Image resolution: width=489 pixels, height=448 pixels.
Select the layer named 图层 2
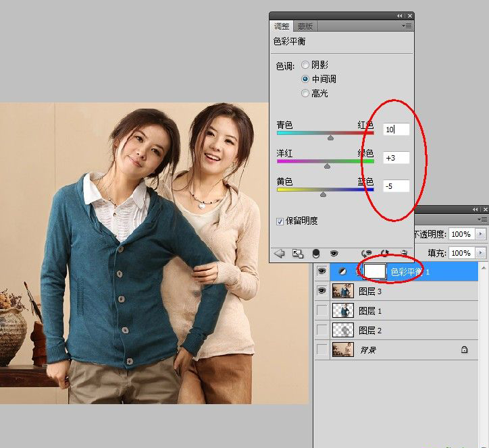370,330
